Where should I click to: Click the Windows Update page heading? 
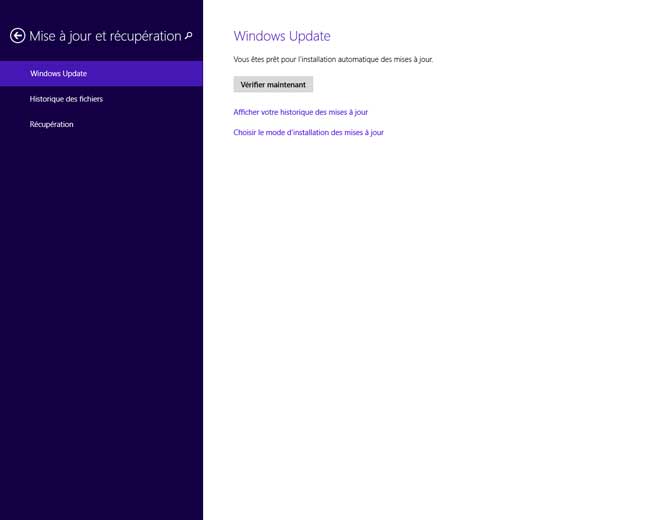pos(282,36)
